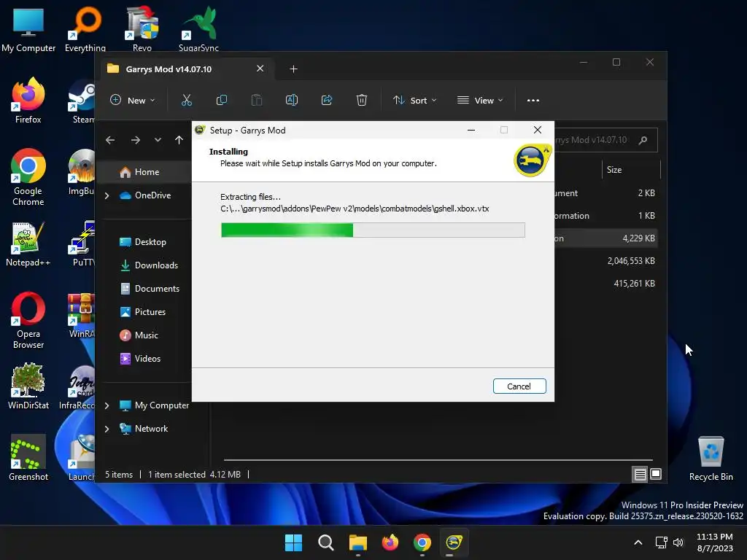Click the Rename icon in Explorer toolbar
This screenshot has height=560, width=747.
(x=292, y=100)
